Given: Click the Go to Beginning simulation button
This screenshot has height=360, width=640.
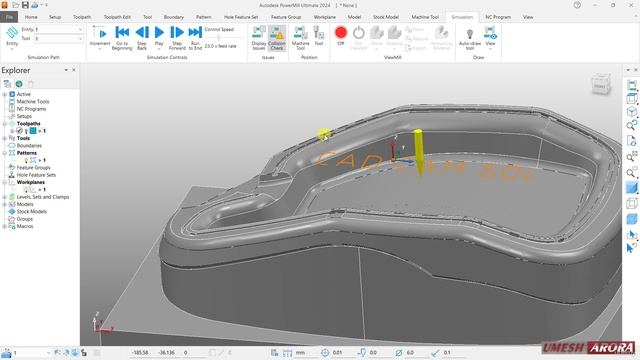Looking at the screenshot, I should click(x=122, y=38).
